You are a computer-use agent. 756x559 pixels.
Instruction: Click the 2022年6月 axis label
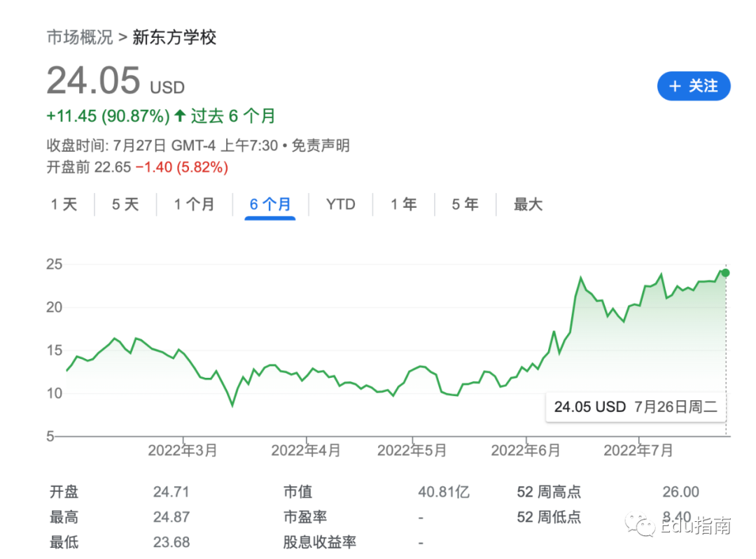coord(526,451)
